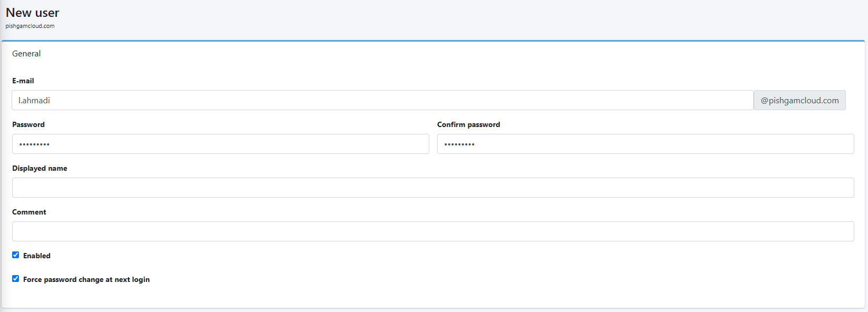Click the @pishgamcloud.com domain addon
Image resolution: width=868 pixels, height=312 pixels.
(800, 100)
